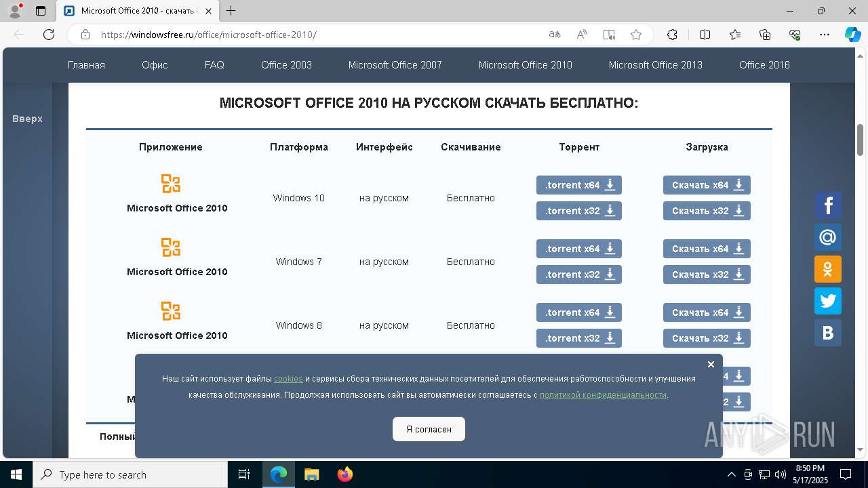Open Task View on taskbar
This screenshot has width=868, height=488.
point(244,474)
